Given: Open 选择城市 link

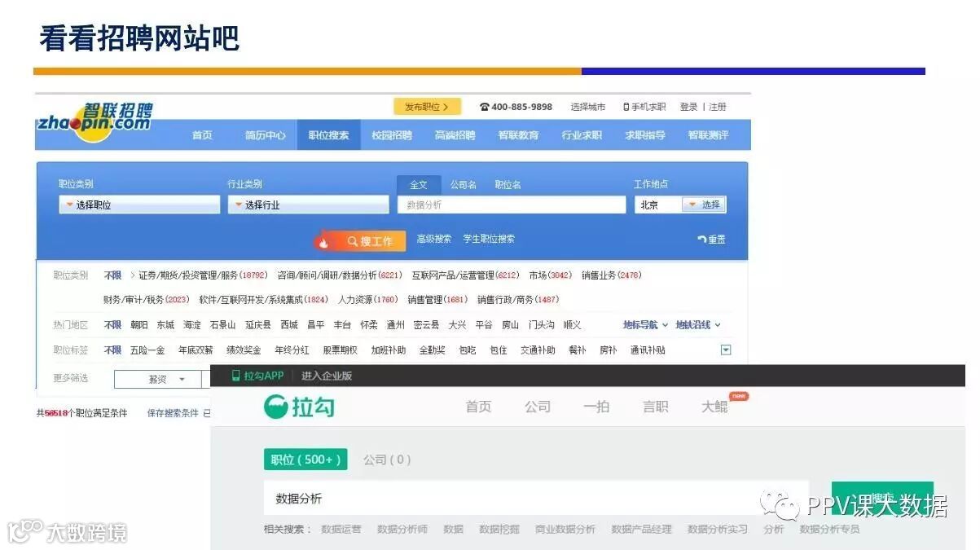Looking at the screenshot, I should click(x=588, y=107).
